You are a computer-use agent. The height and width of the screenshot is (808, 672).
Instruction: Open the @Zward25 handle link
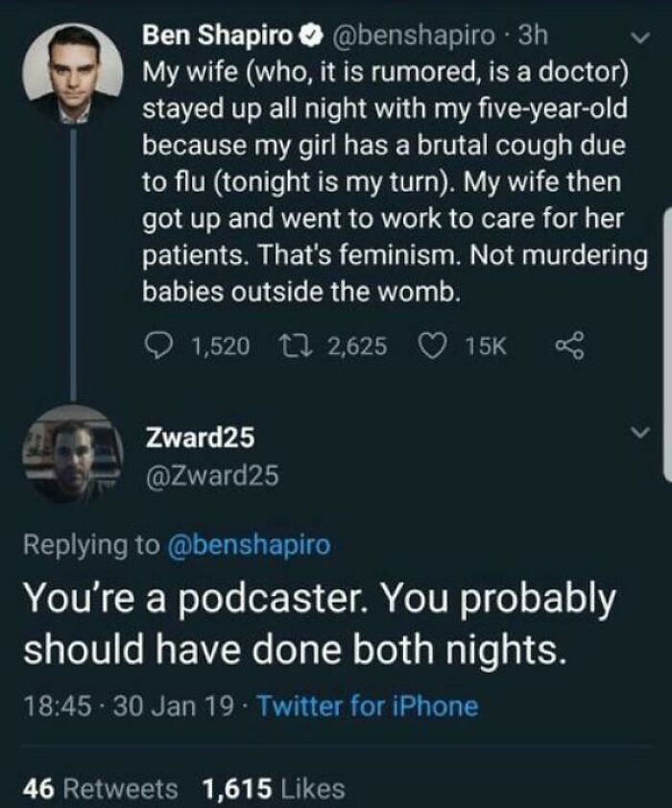click(x=210, y=473)
